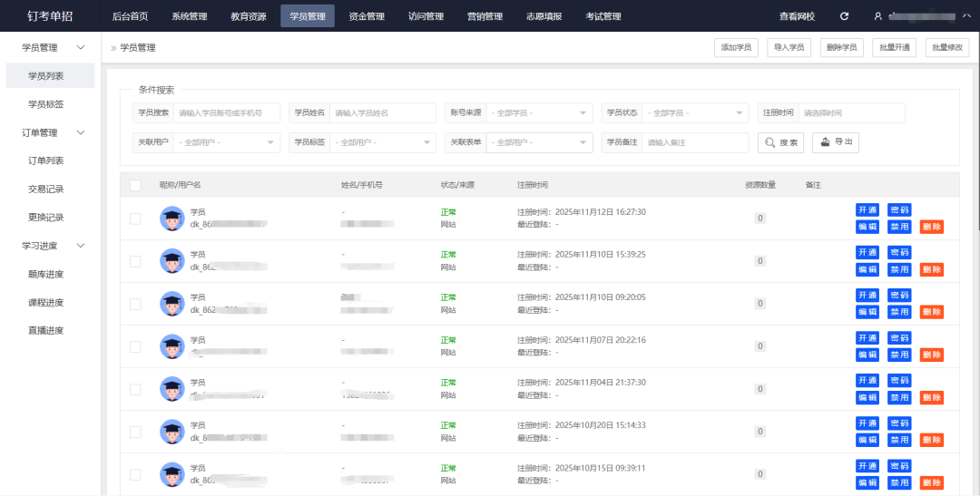Click avatar of student registered 2025年10月20日
Viewport: 980px width, 496px height.
pyautogui.click(x=171, y=432)
